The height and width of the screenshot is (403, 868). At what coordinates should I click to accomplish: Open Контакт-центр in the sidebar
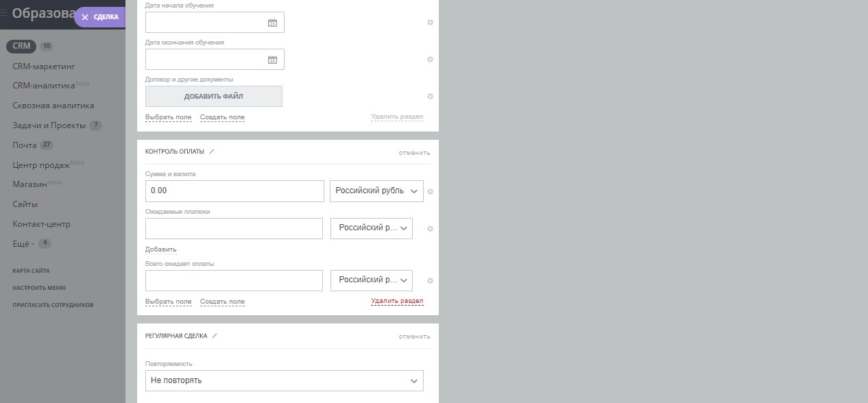pos(41,224)
